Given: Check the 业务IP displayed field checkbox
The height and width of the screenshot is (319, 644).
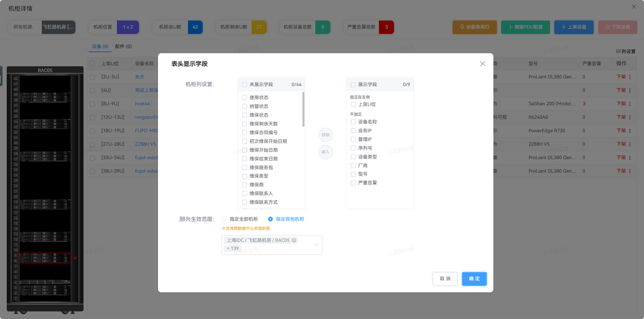Looking at the screenshot, I should (x=353, y=130).
